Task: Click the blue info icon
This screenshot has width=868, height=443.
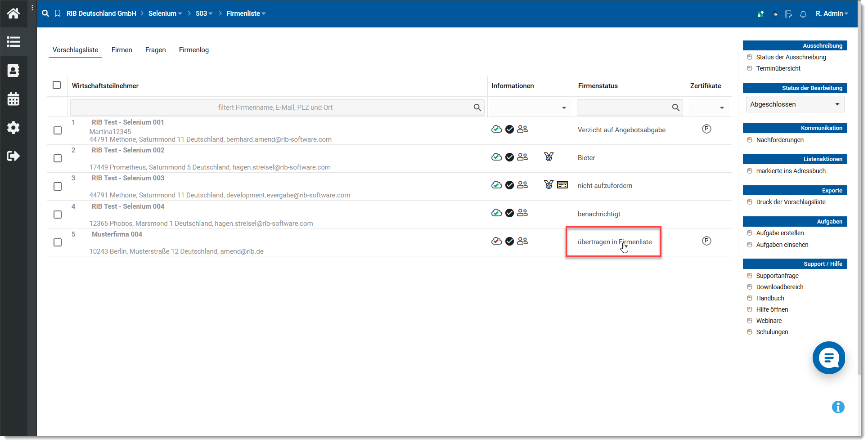Action: [838, 407]
